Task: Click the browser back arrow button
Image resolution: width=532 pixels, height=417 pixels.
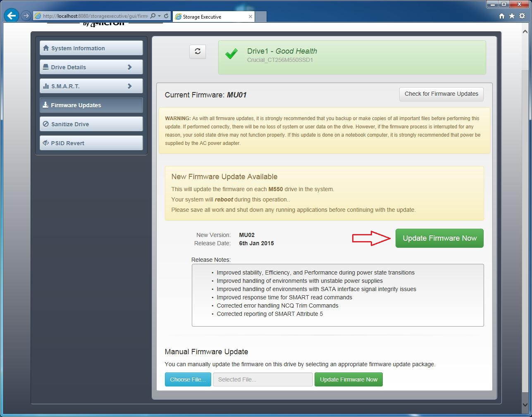Action: pos(12,16)
